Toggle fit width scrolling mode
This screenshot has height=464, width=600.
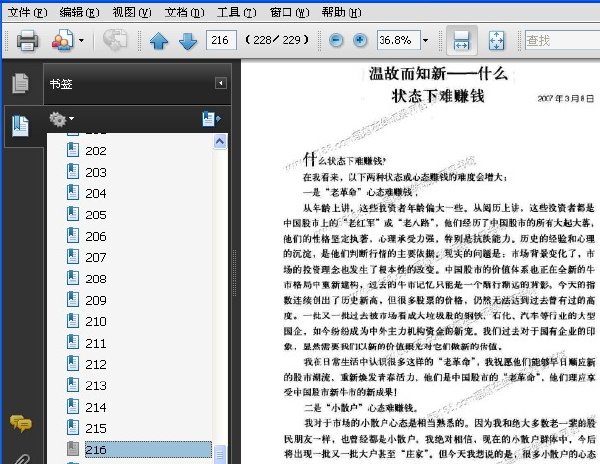click(461, 40)
